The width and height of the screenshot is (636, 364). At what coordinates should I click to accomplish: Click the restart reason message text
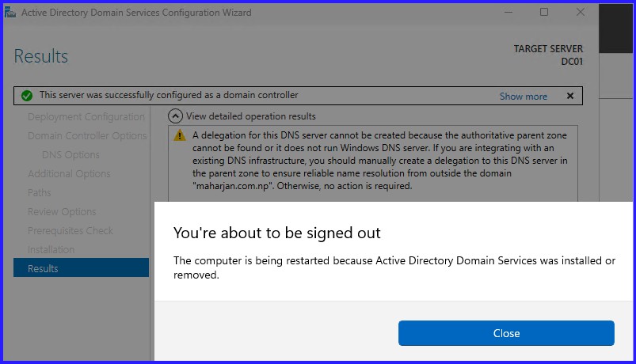point(394,267)
